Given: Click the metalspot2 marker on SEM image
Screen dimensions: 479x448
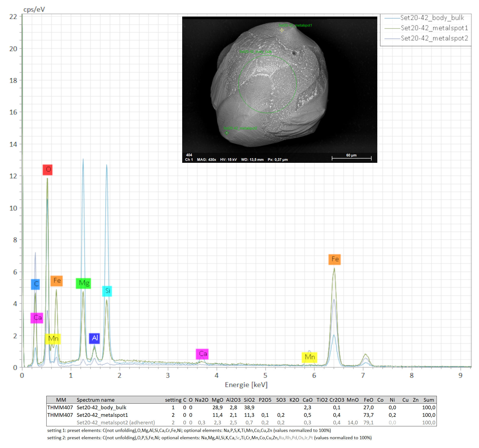Looking at the screenshot, I should (227, 133).
